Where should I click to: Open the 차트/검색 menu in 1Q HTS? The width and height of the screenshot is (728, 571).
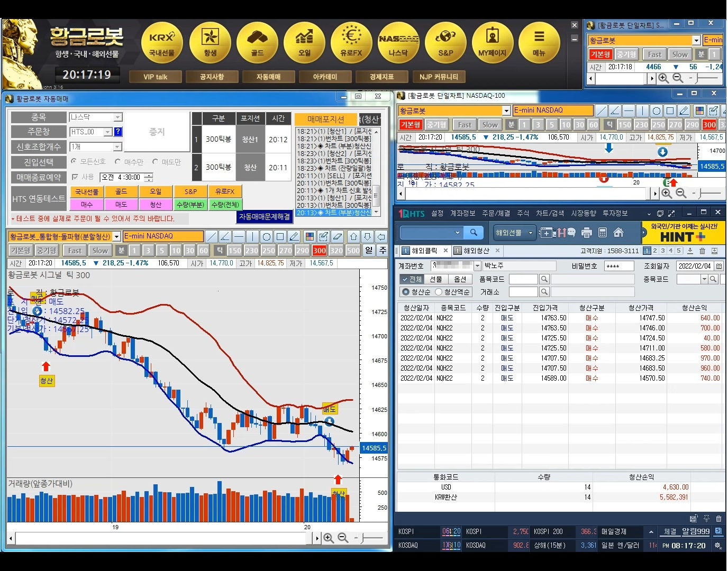[x=550, y=213]
